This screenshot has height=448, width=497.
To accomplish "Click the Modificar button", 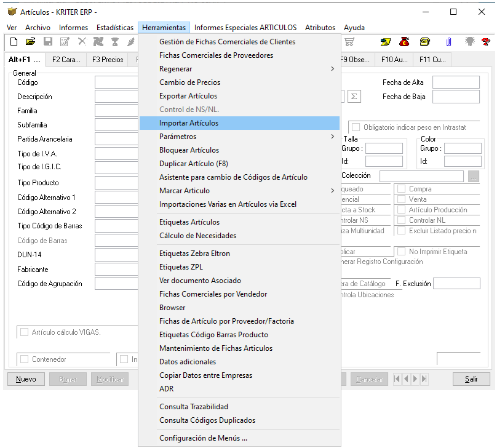I will click(110, 379).
